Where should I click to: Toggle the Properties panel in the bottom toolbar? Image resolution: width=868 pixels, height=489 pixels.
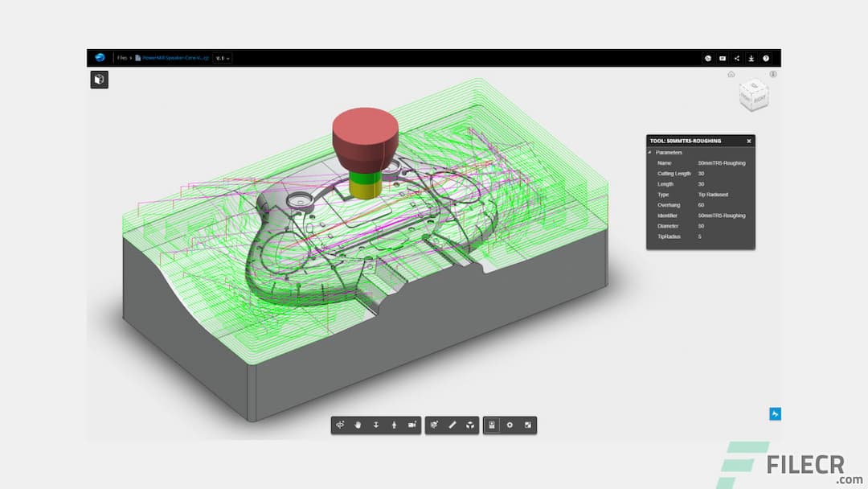tap(493, 425)
